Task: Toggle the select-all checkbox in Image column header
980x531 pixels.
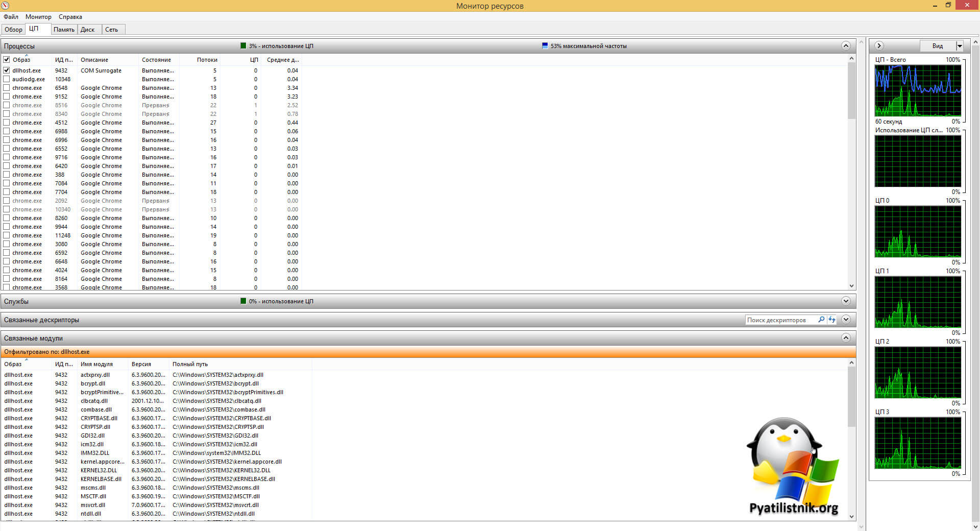Action: [x=7, y=60]
